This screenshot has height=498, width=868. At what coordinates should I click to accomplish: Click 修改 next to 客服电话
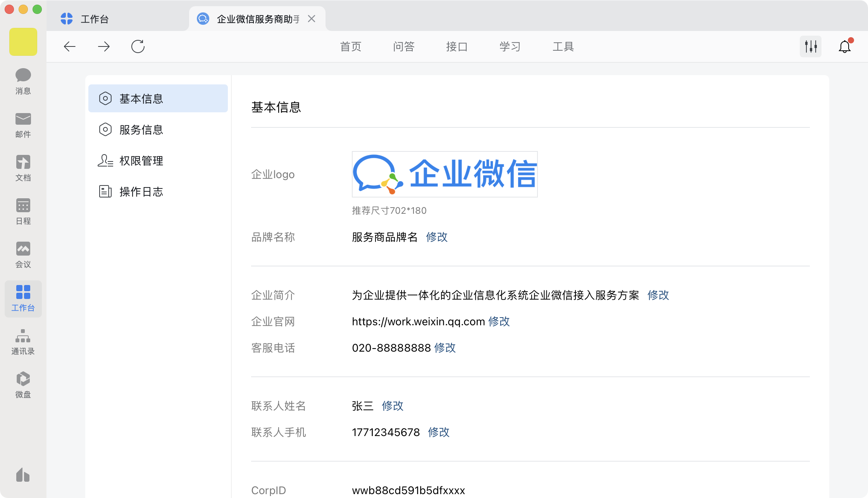445,348
